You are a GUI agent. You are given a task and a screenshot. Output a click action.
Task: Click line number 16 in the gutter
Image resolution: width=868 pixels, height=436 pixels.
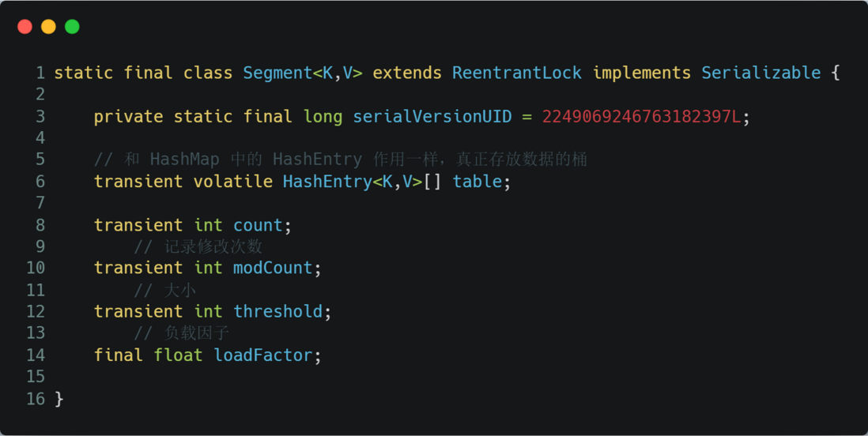(x=36, y=399)
